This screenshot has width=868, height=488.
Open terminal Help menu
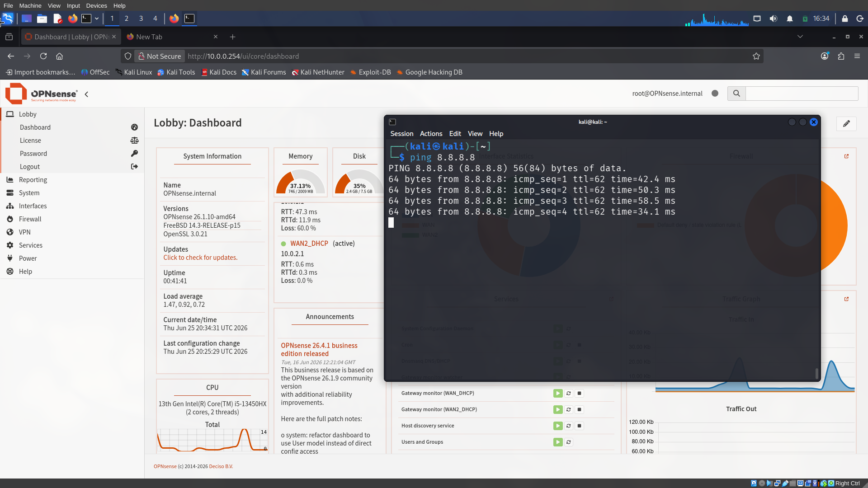coord(496,134)
